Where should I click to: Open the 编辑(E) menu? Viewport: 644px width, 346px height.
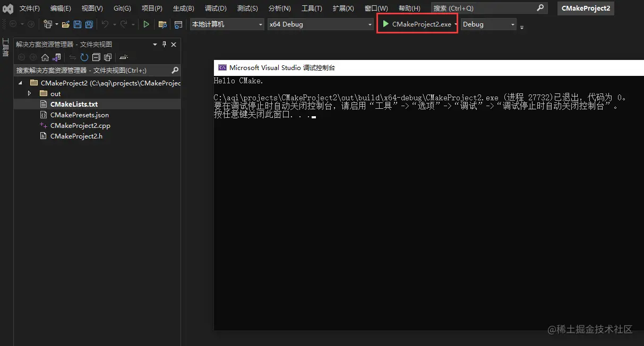[x=61, y=8]
